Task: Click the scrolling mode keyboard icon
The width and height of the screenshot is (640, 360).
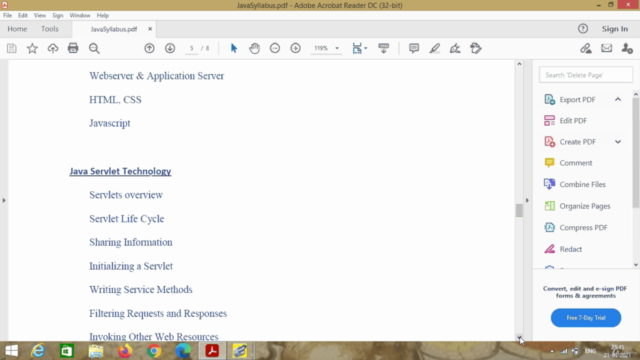Action: (384, 48)
